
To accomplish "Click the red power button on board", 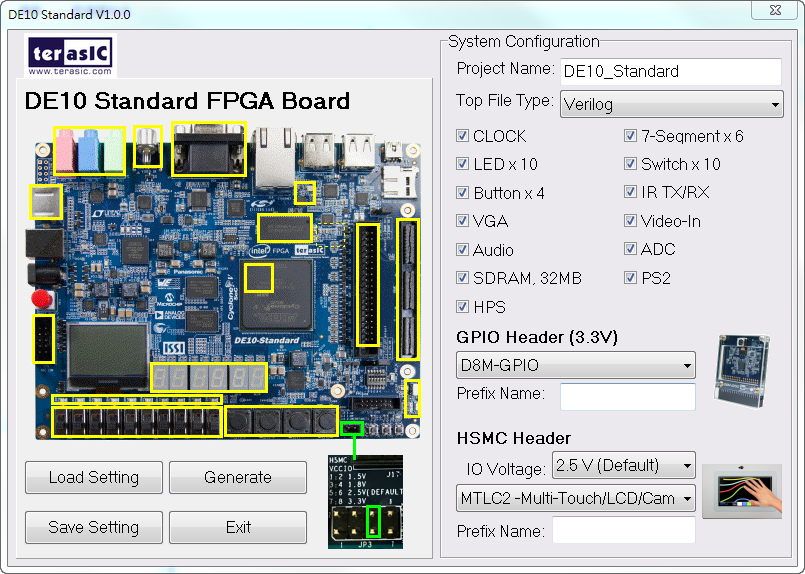I will (x=42, y=299).
